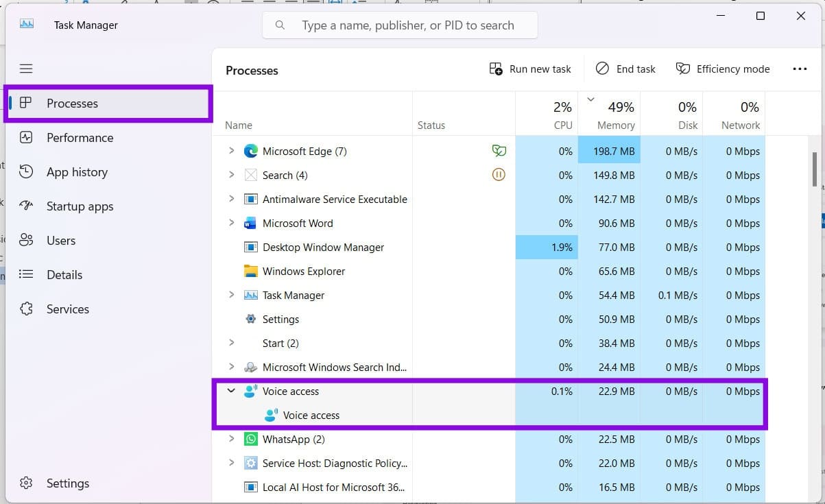Switch to the Details page

pyautogui.click(x=108, y=275)
